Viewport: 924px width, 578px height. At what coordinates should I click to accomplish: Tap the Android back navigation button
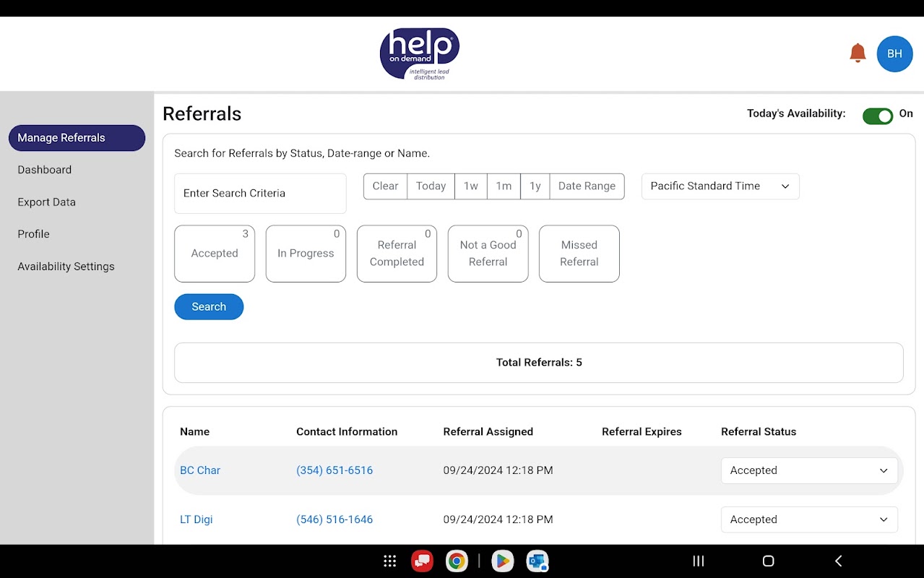click(x=839, y=561)
